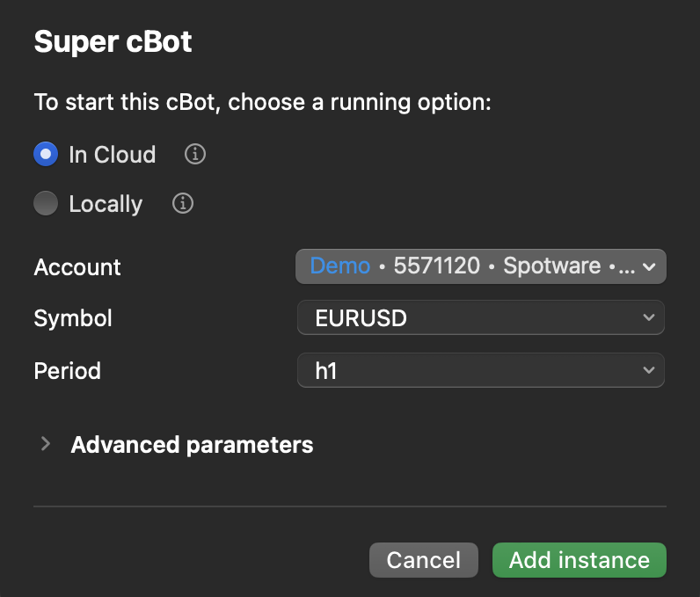
Task: Click the green Add instance button
Action: click(x=579, y=560)
